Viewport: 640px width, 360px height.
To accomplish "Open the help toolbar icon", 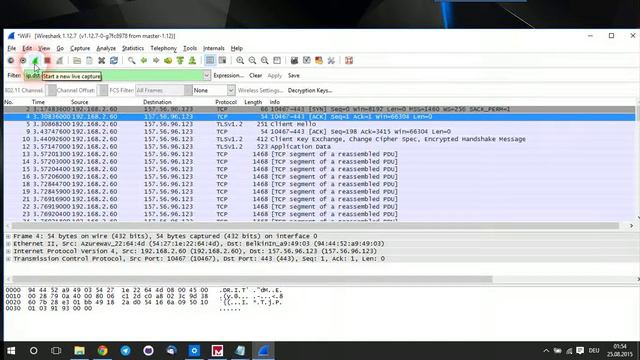I will click(349, 61).
